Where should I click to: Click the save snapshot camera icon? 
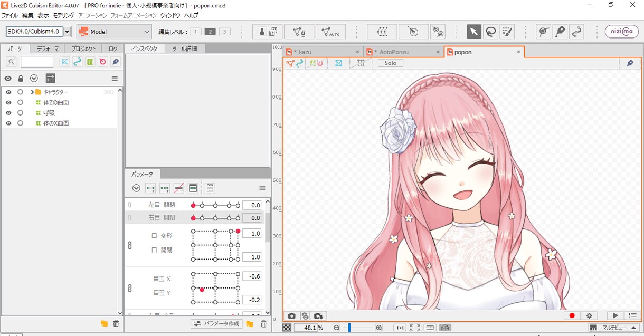pos(318,316)
